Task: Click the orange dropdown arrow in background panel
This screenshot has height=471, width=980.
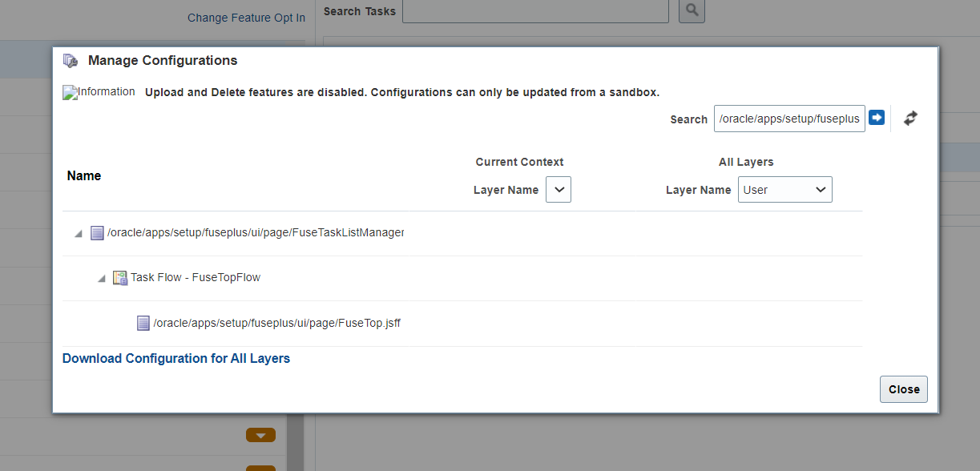Action: click(x=260, y=435)
